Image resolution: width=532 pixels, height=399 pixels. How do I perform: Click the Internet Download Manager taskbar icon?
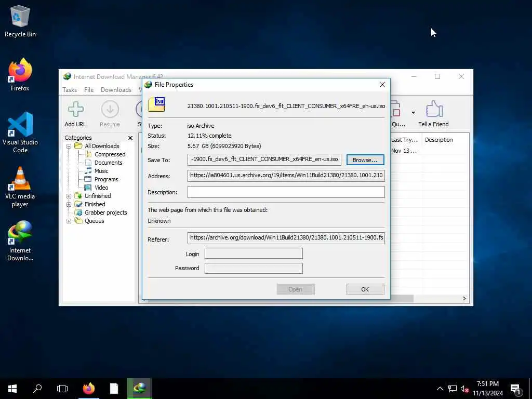coord(139,389)
